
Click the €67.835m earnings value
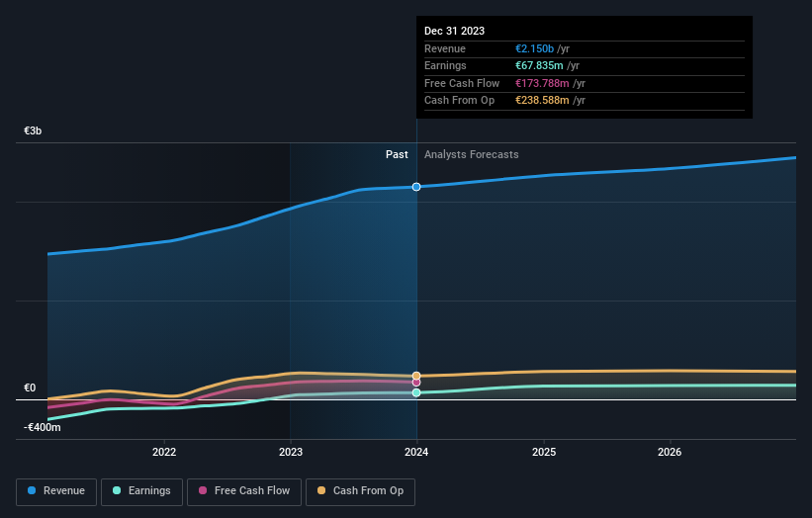[x=539, y=65]
